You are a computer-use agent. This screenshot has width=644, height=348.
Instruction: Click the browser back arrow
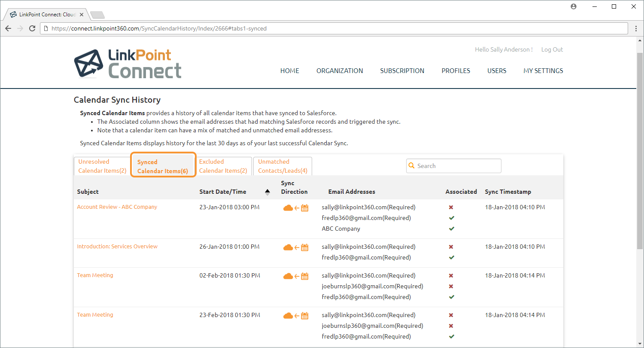point(8,28)
